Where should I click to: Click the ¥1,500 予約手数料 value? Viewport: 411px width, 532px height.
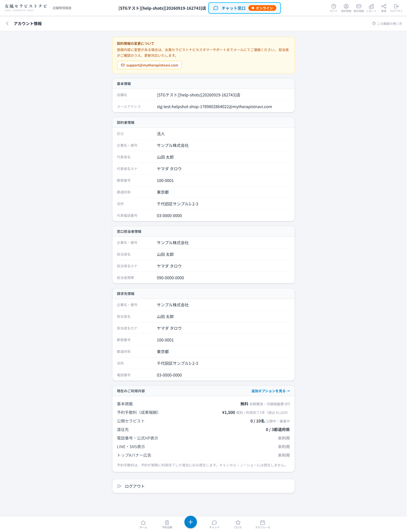pyautogui.click(x=228, y=412)
